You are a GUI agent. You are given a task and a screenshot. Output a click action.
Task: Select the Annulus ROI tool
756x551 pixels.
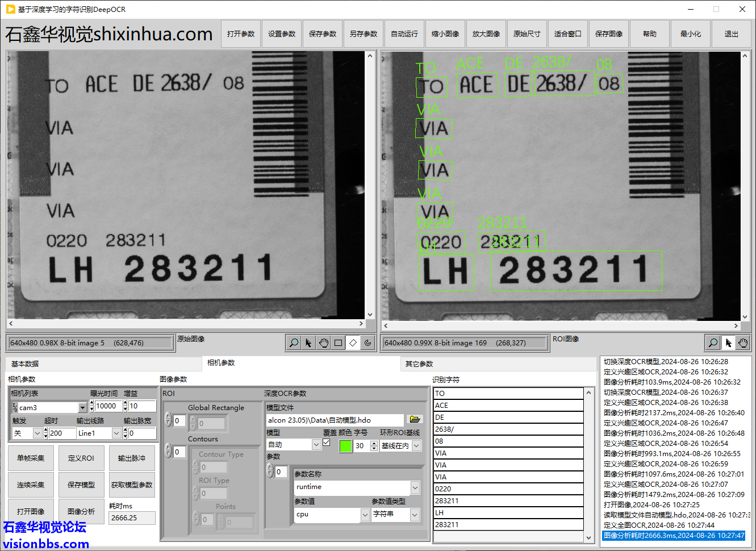(x=368, y=343)
